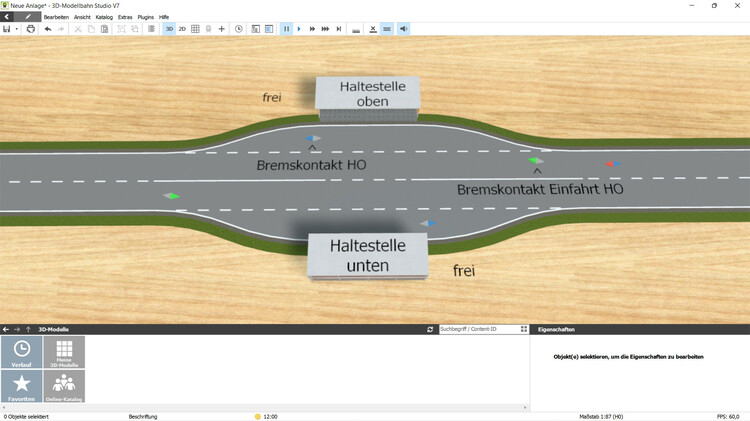Undo the last action via the toolbar arrow
The height and width of the screenshot is (421, 750).
(48, 29)
